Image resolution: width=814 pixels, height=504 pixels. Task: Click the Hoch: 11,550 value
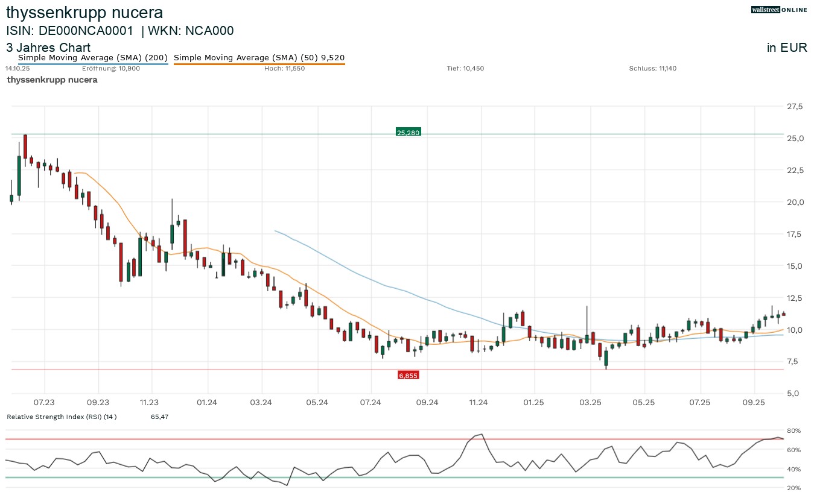point(284,69)
